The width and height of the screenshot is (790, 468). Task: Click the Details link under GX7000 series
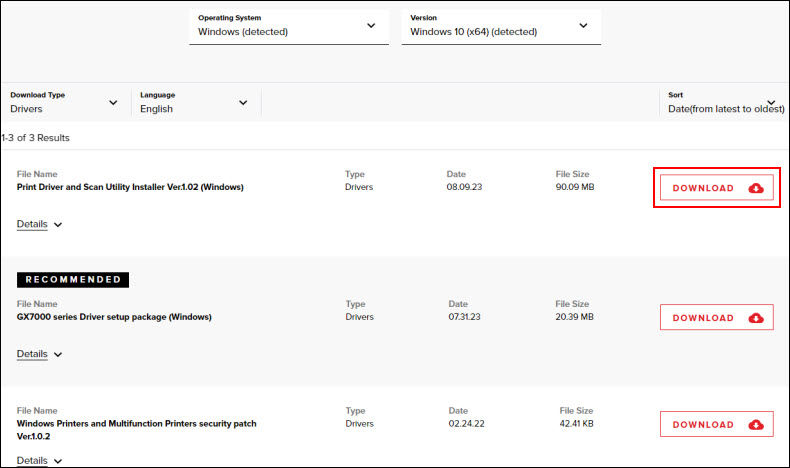(x=32, y=354)
